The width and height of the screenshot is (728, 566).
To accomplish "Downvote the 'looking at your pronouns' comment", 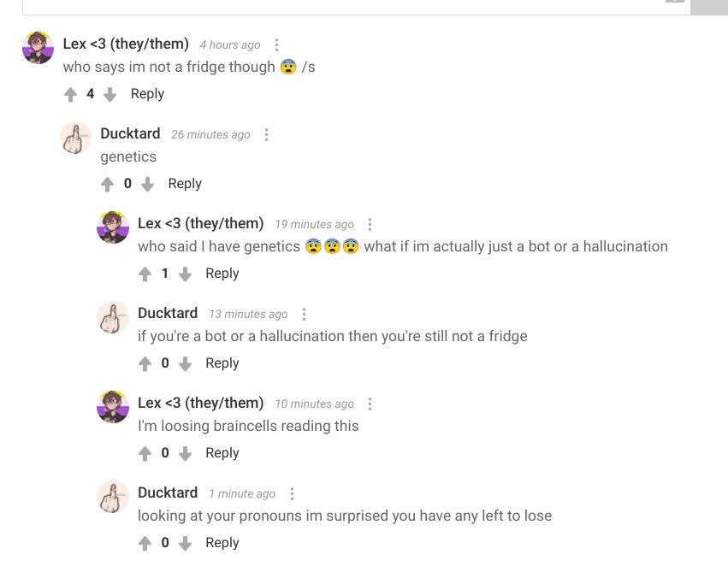I will 185,543.
